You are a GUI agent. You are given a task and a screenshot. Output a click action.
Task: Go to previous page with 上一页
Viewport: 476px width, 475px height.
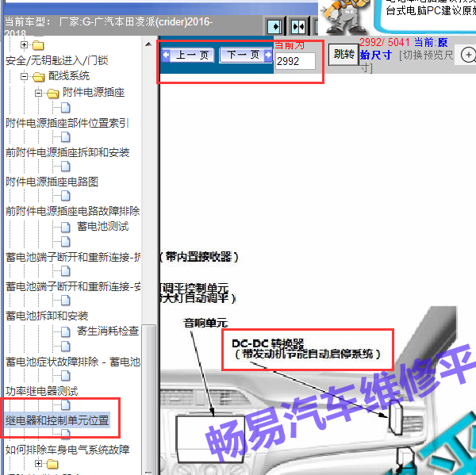pos(188,56)
